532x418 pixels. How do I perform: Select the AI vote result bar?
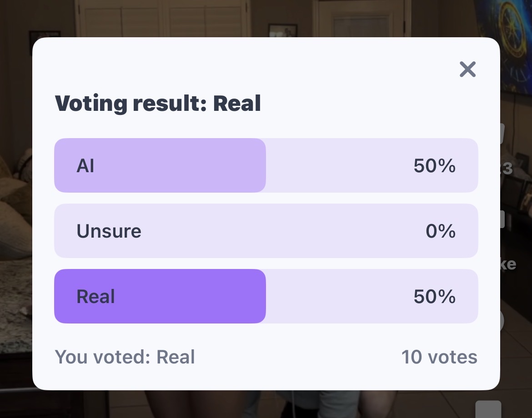pyautogui.click(x=266, y=165)
